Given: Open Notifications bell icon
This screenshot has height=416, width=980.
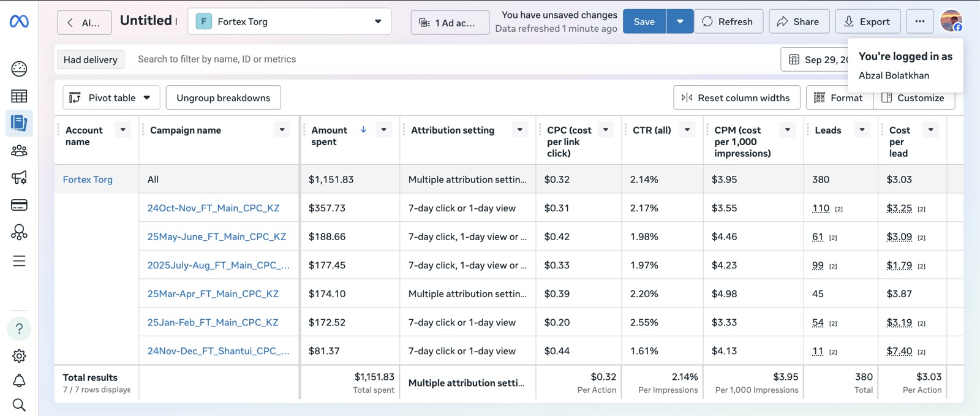Looking at the screenshot, I should pos(19,381).
